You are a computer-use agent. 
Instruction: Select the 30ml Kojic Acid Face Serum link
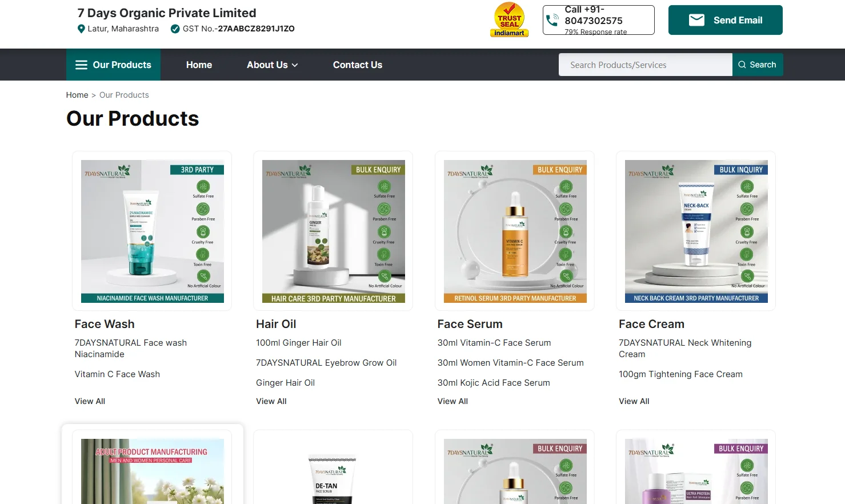click(x=494, y=383)
